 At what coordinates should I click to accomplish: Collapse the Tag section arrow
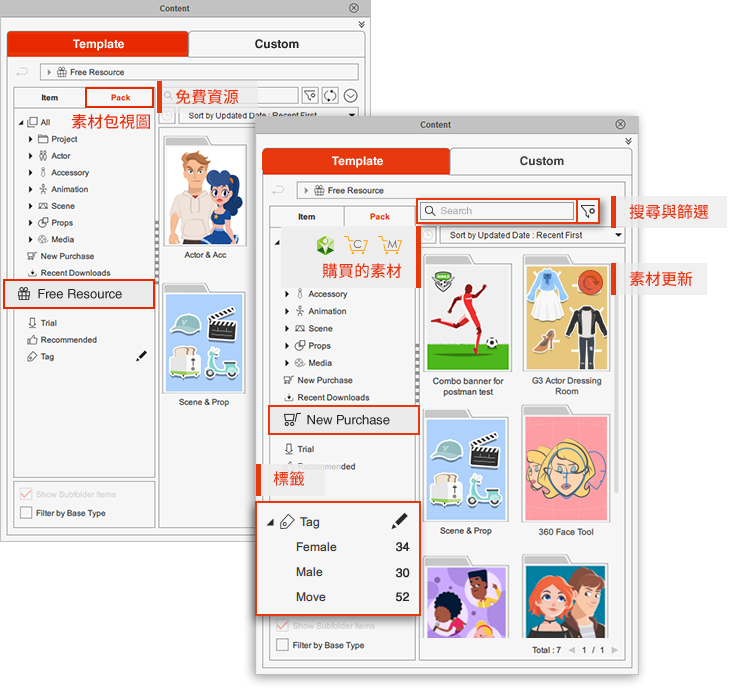270,522
